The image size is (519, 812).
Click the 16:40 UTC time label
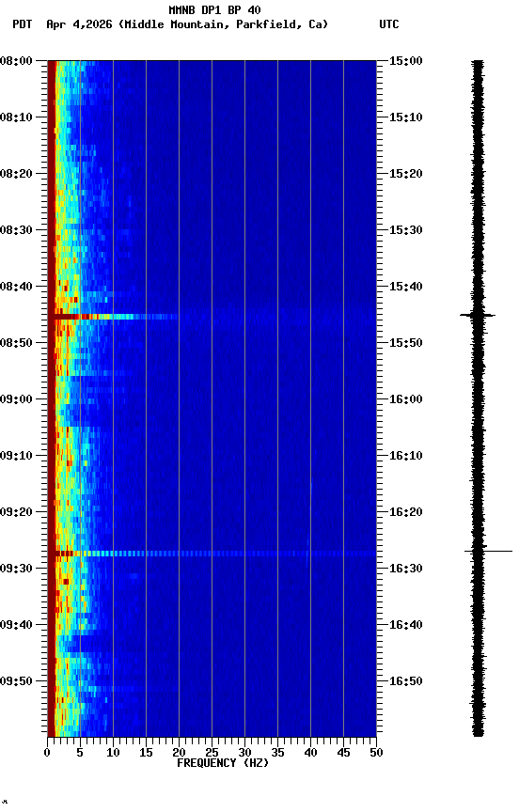point(406,625)
